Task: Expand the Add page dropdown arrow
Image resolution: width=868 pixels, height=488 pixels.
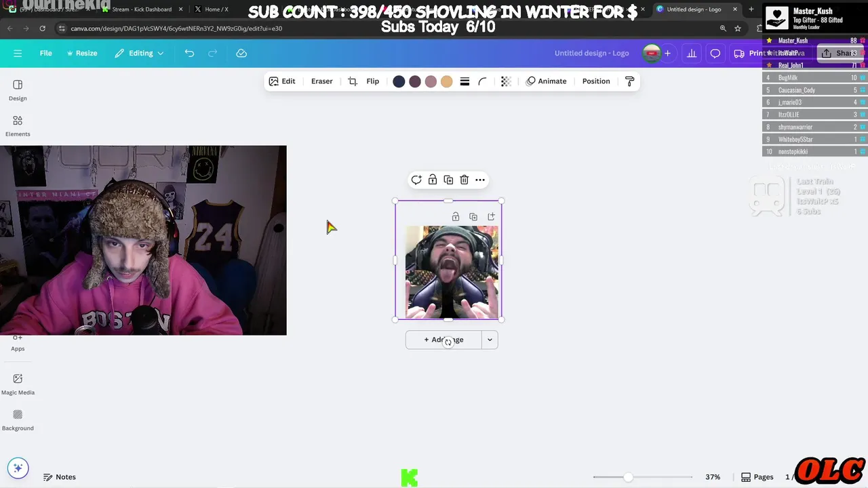Action: pyautogui.click(x=490, y=340)
